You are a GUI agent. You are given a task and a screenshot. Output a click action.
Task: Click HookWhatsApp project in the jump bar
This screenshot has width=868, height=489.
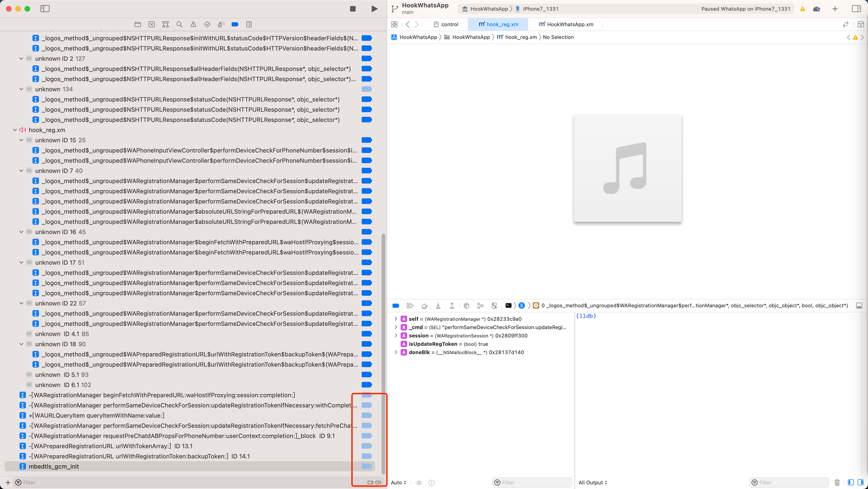click(x=414, y=37)
